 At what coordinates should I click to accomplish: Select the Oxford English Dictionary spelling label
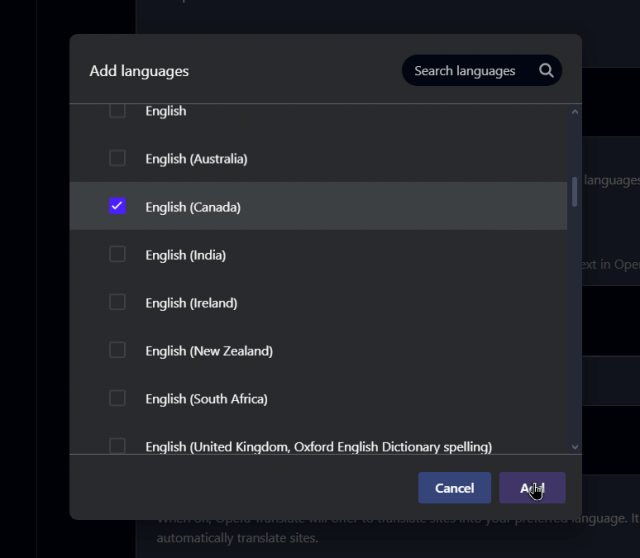click(x=319, y=447)
